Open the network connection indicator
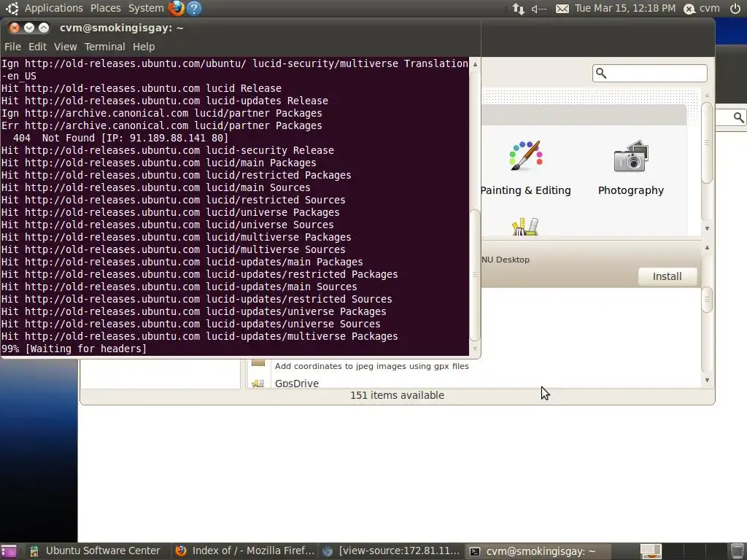 (x=519, y=9)
